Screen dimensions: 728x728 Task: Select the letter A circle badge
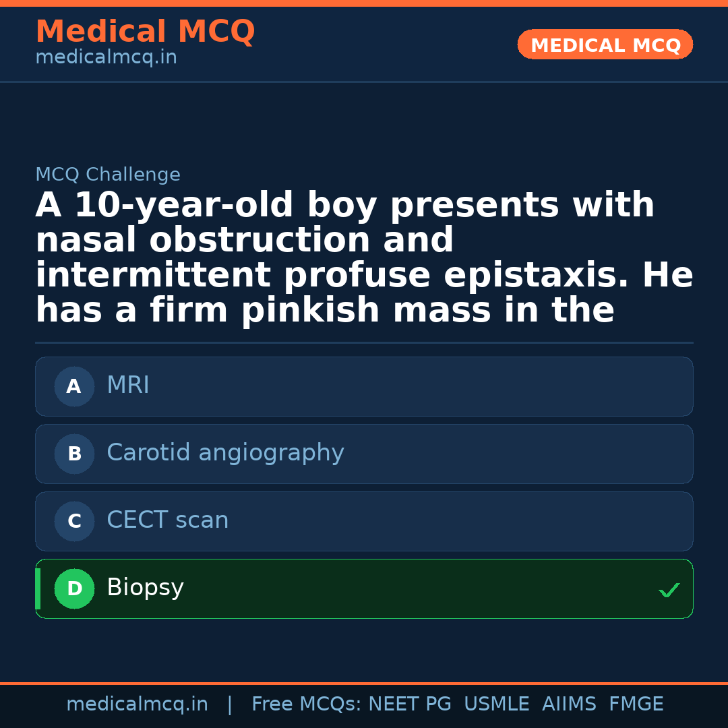(x=74, y=386)
